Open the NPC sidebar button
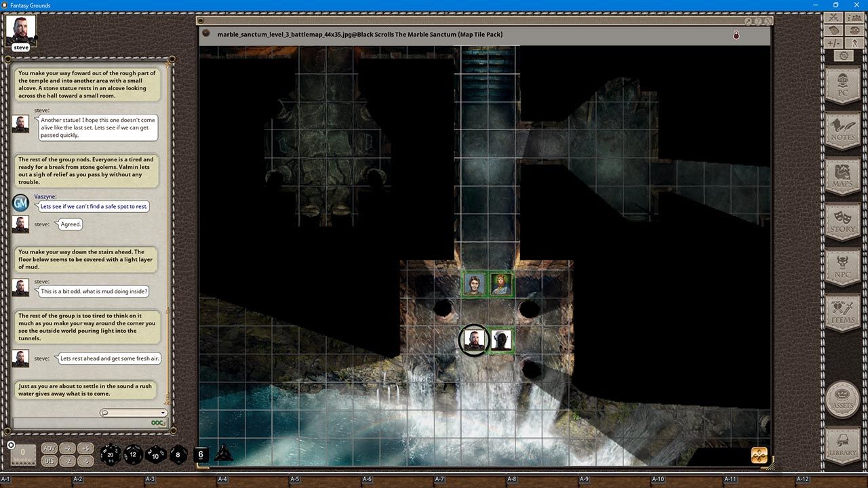 pyautogui.click(x=844, y=268)
